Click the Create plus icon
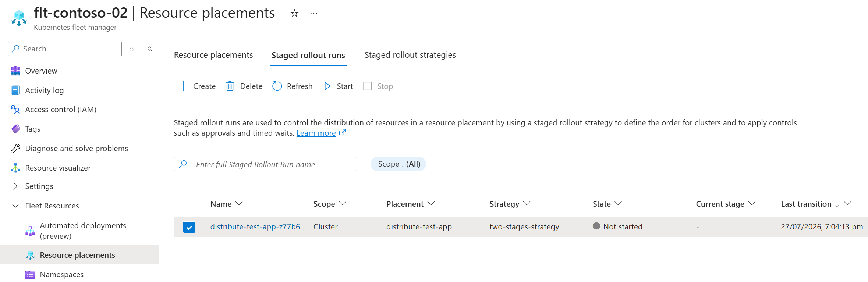 click(x=183, y=86)
